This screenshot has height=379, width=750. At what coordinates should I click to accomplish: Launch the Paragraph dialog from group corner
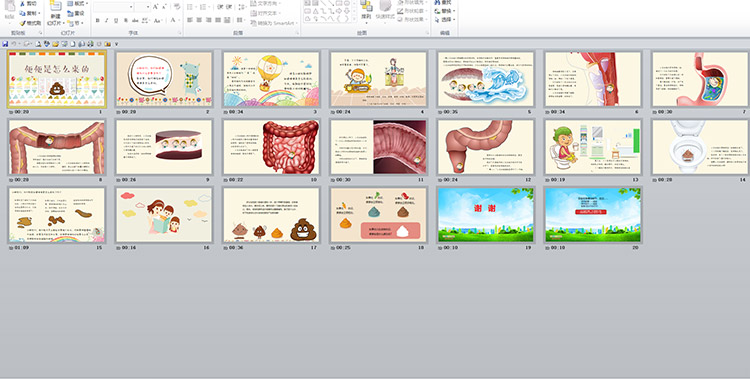pyautogui.click(x=298, y=33)
